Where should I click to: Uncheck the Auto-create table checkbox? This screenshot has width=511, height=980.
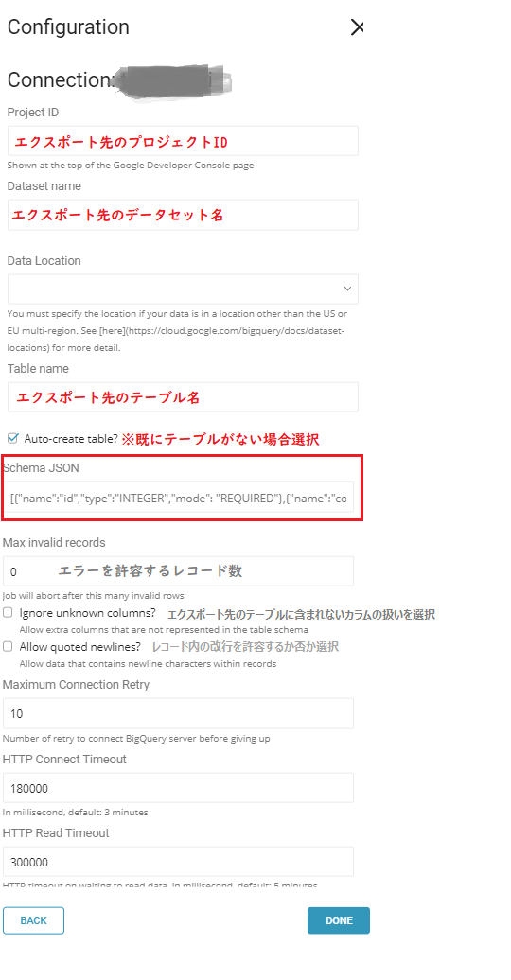pyautogui.click(x=13, y=438)
